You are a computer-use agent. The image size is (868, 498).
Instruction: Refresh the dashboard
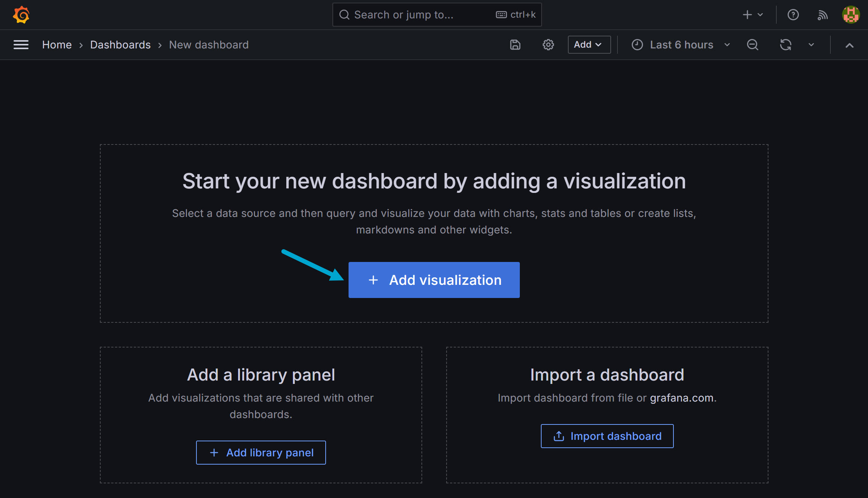coord(786,45)
